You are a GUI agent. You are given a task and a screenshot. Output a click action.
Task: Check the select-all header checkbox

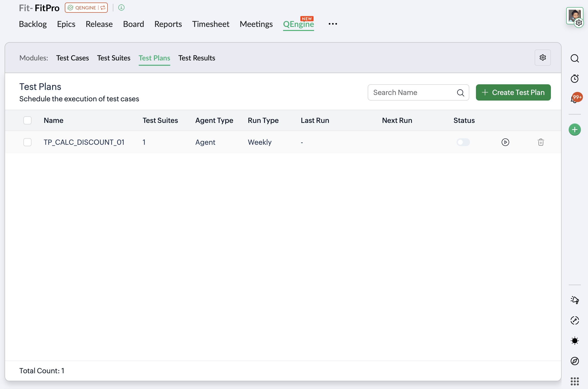coord(27,120)
